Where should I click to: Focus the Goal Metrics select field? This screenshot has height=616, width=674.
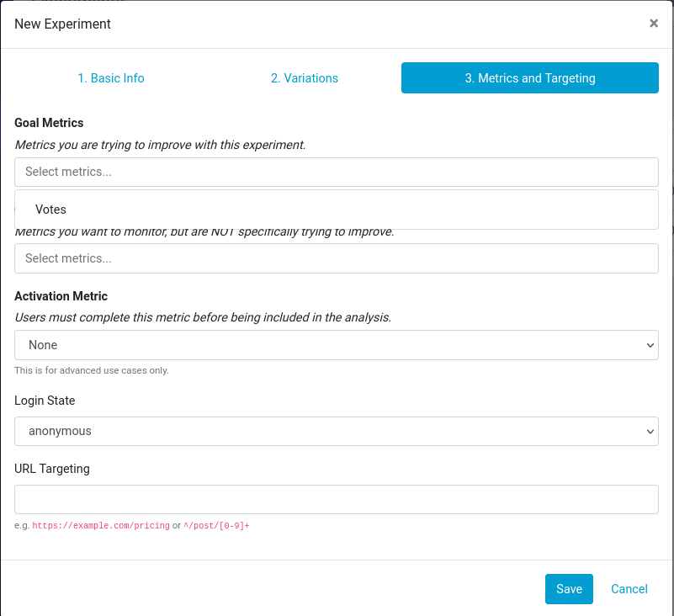coord(336,172)
